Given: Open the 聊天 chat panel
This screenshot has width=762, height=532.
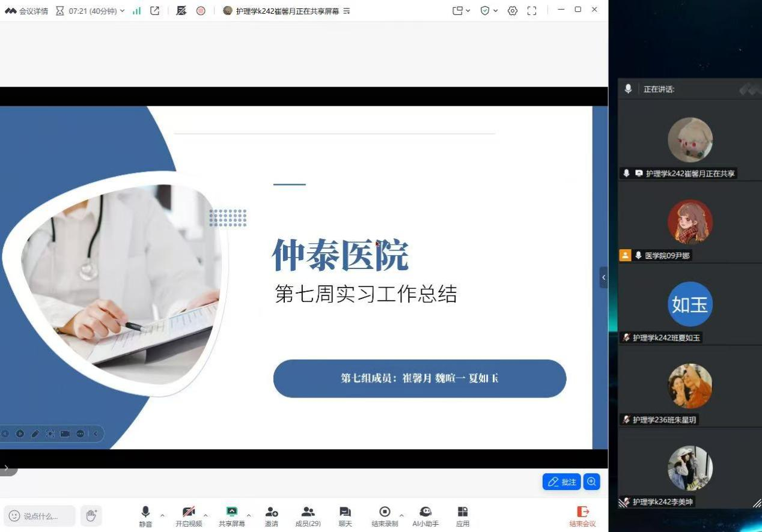Looking at the screenshot, I should click(345, 515).
